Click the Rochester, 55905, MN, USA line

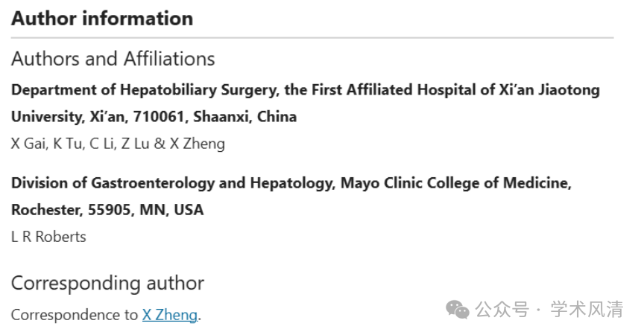(107, 210)
